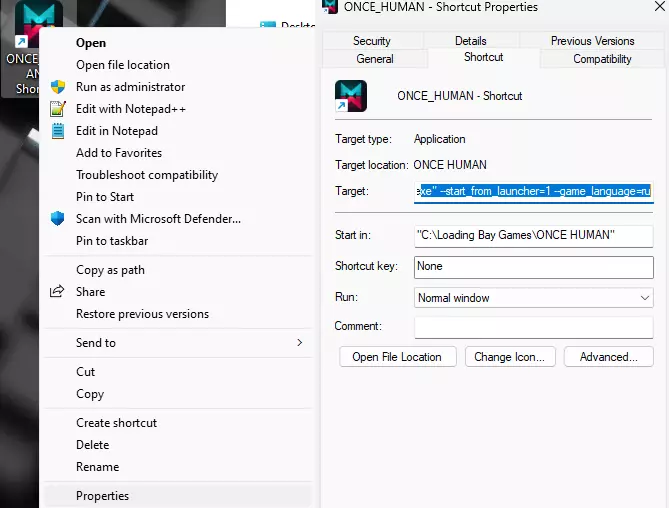Image resolution: width=669 pixels, height=508 pixels.
Task: Focus the Shortcut key field
Action: [x=533, y=267]
